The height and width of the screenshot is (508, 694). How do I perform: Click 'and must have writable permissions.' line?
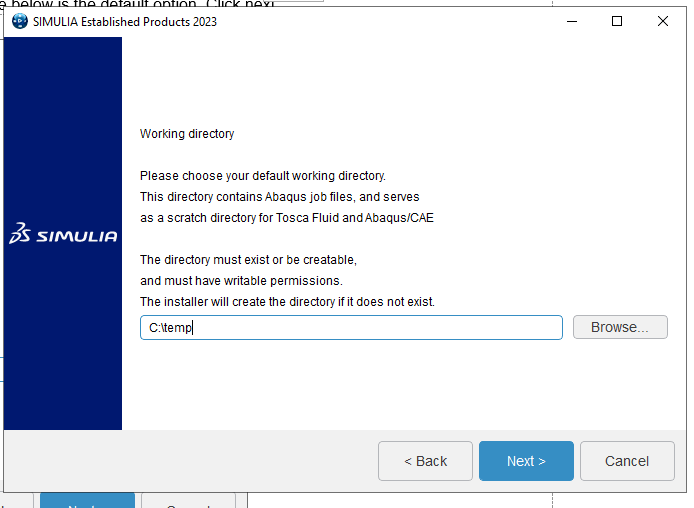(x=241, y=281)
